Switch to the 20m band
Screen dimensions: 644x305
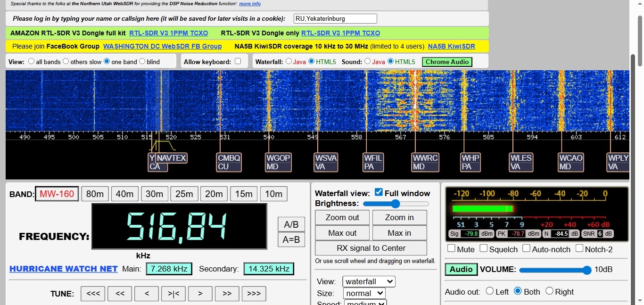(x=214, y=194)
